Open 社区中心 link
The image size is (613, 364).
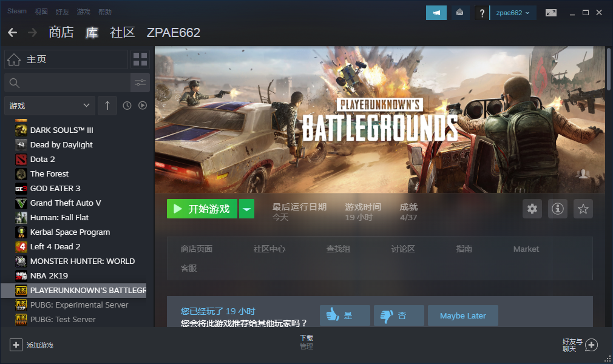pos(269,249)
